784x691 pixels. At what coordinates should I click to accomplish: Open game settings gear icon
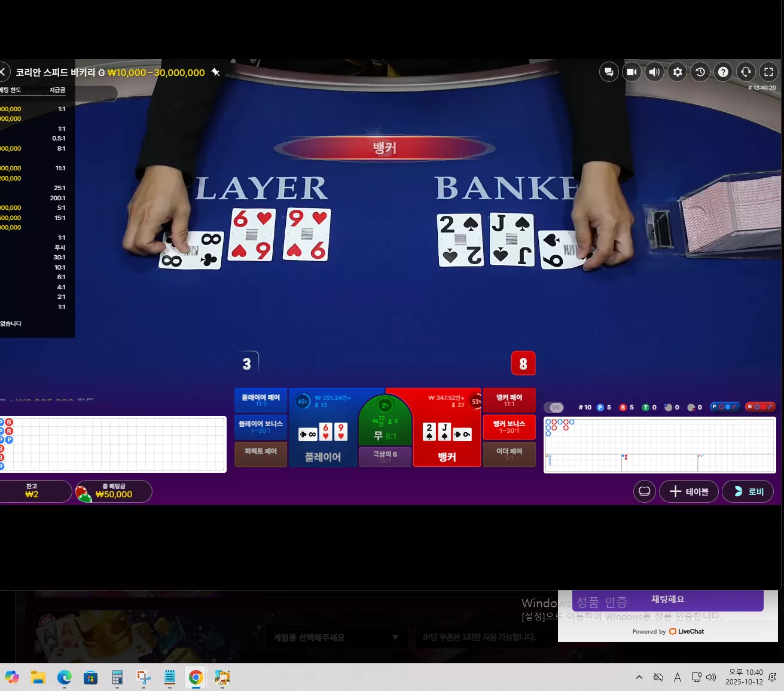click(678, 72)
